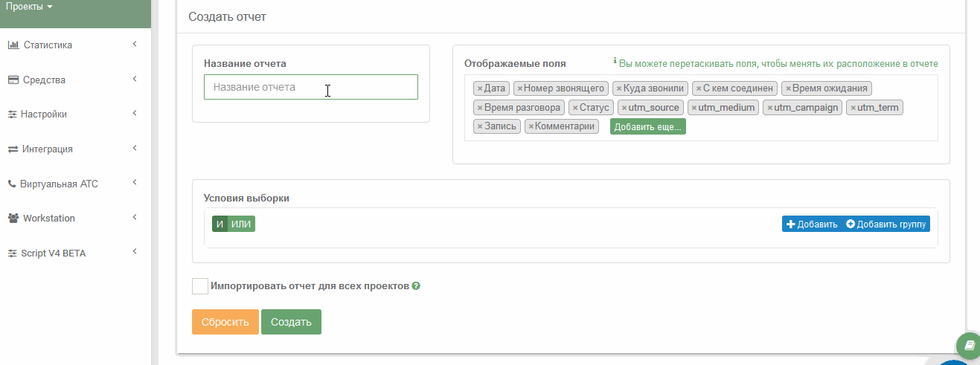Expand the Статистика sidebar section
Viewport: 980px width, 365px height.
tap(135, 45)
